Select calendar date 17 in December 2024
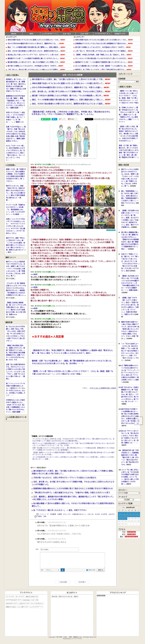Viewport: 145px width, 644px height. pyautogui.click(x=126, y=519)
